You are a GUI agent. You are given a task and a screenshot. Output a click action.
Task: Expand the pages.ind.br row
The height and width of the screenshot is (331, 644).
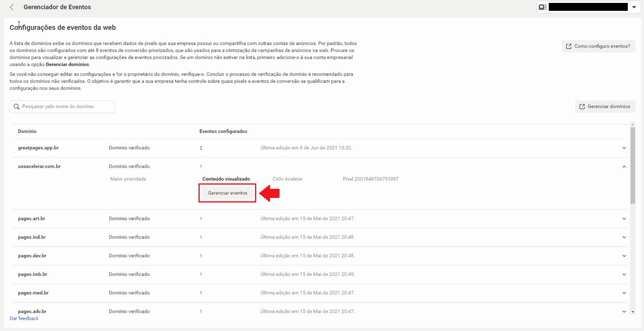pos(624,237)
